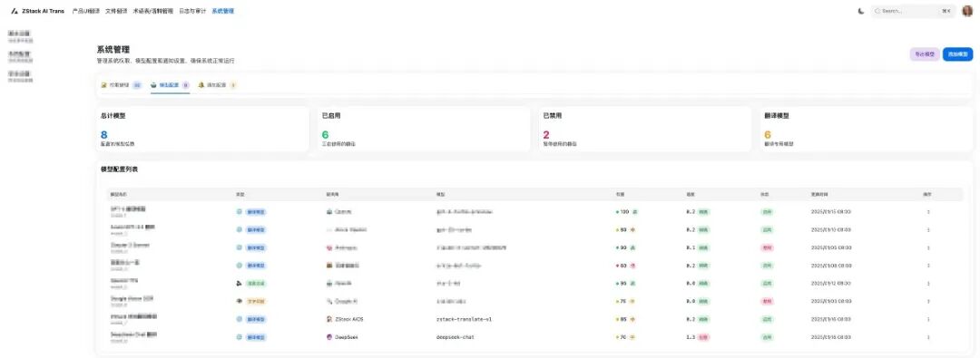Open the user avatar menu
The height and width of the screenshot is (358, 980).
click(x=967, y=11)
